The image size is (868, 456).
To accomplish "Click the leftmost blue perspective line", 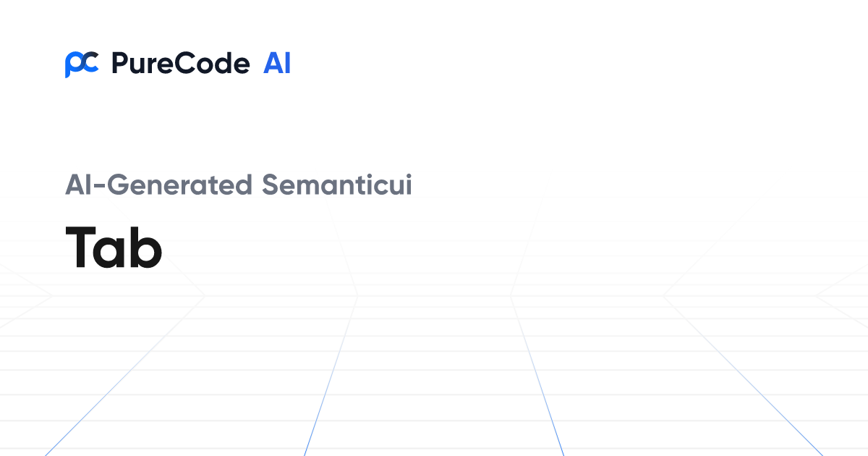I will (123, 376).
